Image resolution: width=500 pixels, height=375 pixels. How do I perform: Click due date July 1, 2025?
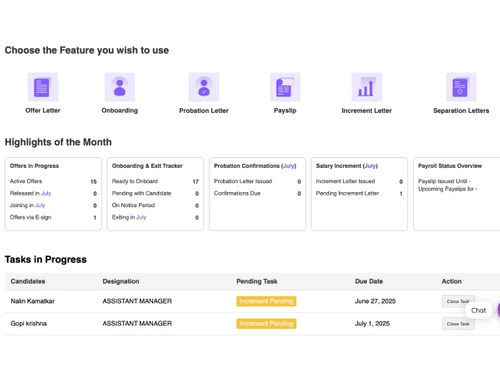[x=372, y=324]
